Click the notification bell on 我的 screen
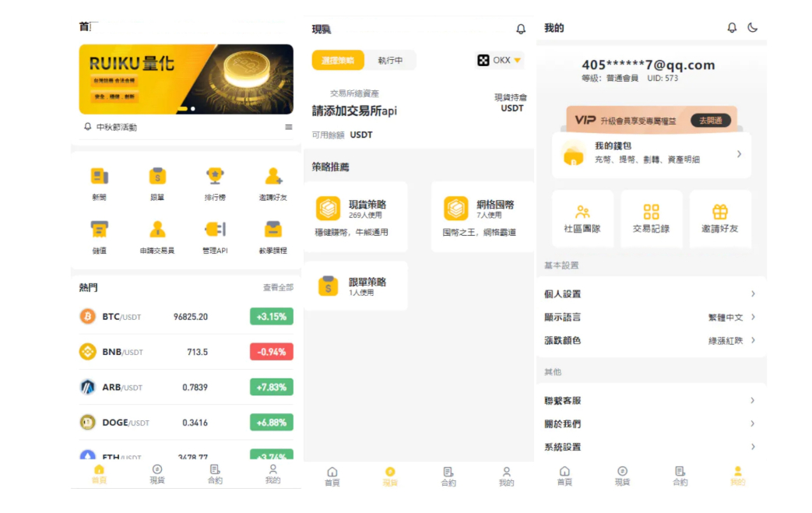 (732, 27)
